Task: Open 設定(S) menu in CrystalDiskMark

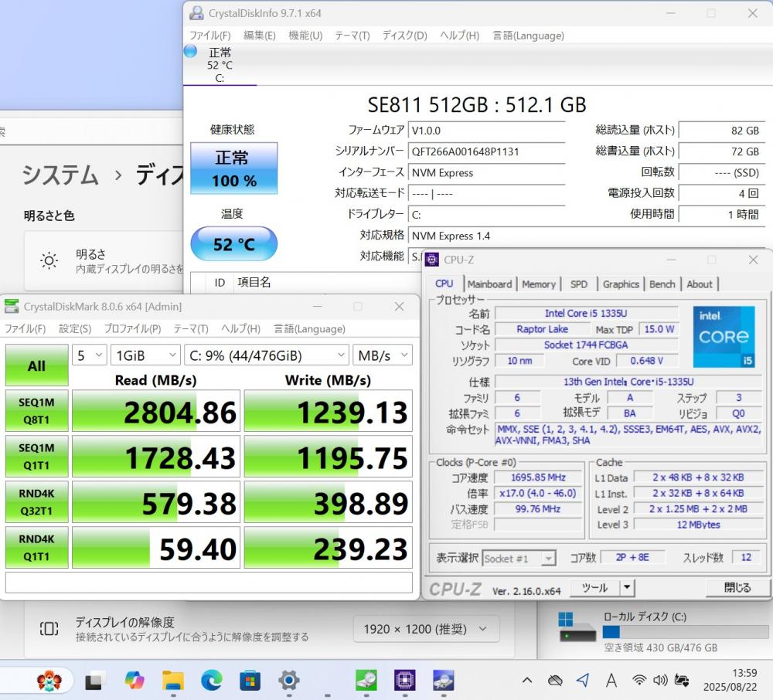Action: [x=75, y=329]
